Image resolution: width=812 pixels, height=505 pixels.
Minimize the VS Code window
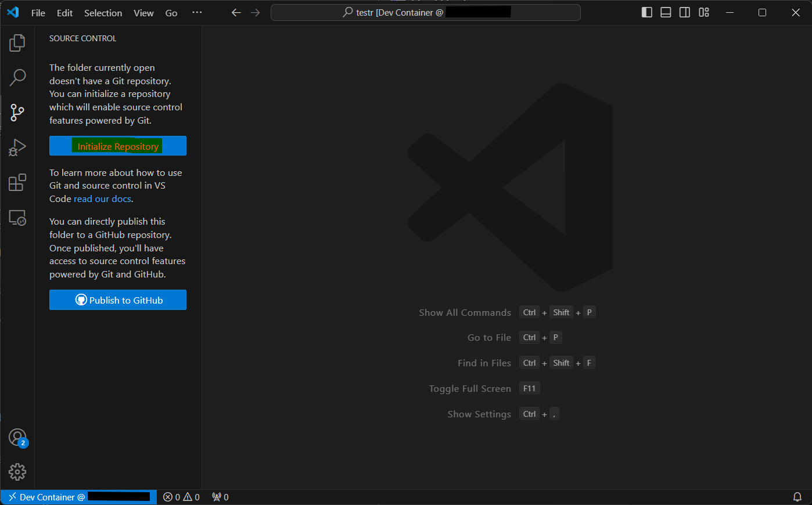(x=730, y=12)
